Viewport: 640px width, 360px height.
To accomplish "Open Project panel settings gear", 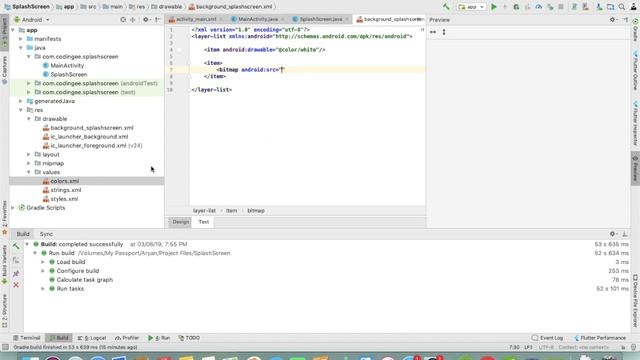I will [x=146, y=20].
